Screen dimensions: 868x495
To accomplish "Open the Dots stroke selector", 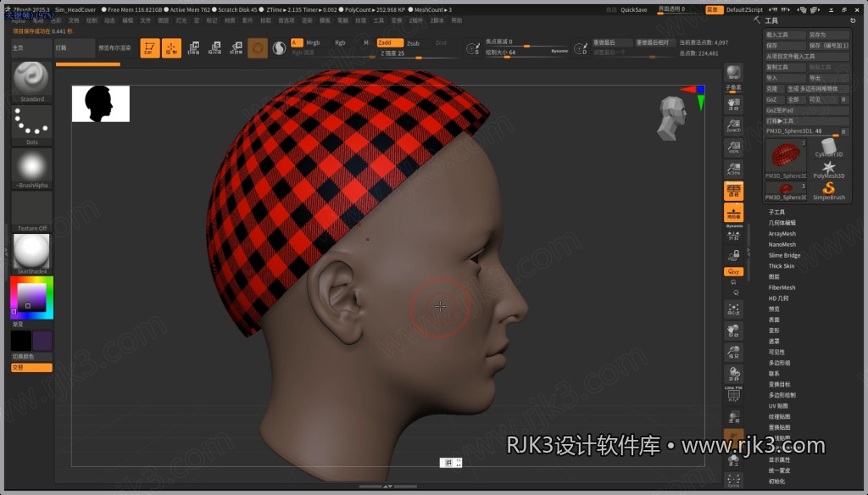I will (x=31, y=125).
